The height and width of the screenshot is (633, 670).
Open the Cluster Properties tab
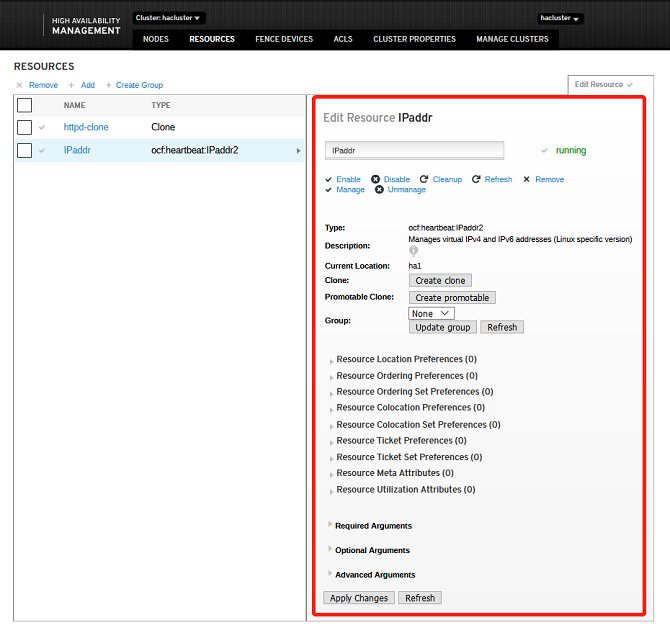pyautogui.click(x=414, y=39)
